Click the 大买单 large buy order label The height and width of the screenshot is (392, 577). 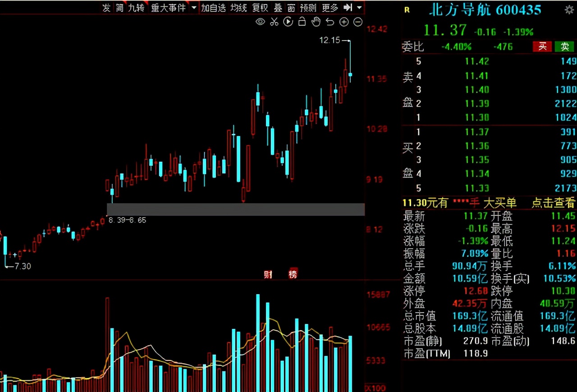(x=500, y=203)
